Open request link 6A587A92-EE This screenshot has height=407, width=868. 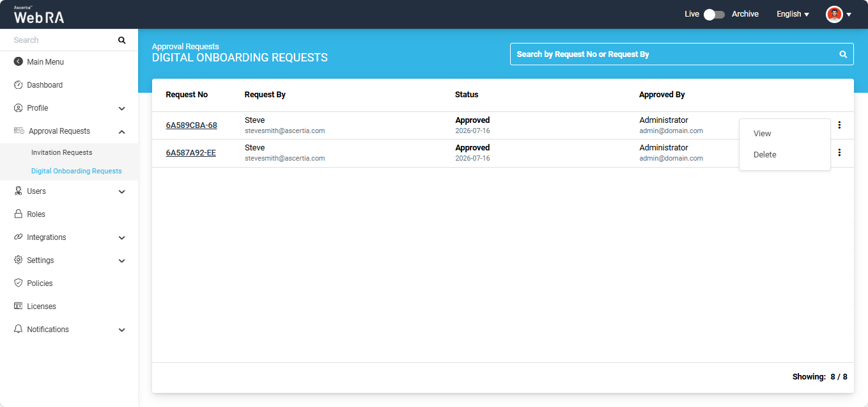190,153
